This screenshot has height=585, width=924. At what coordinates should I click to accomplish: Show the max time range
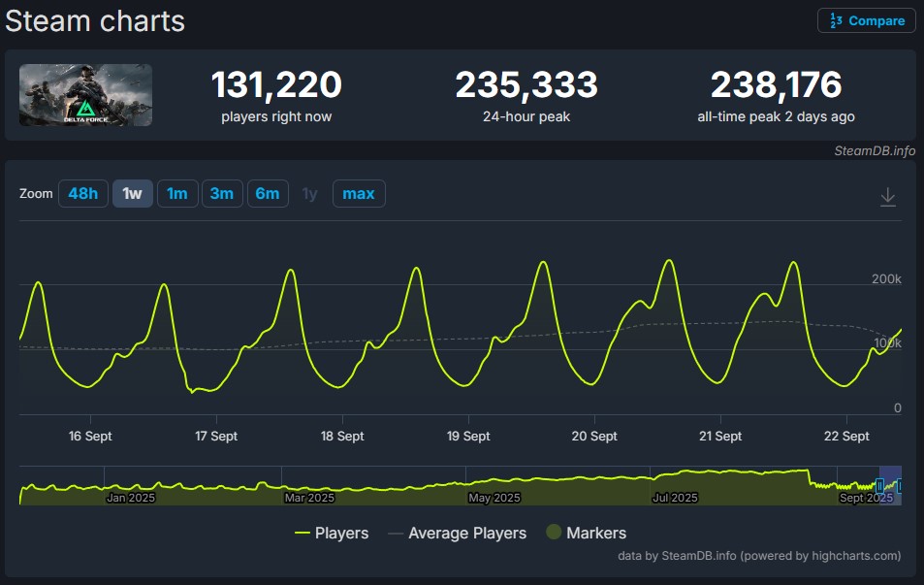tap(358, 194)
